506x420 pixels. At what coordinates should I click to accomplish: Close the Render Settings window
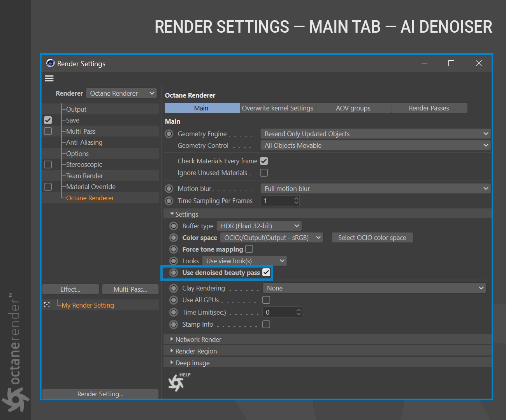479,63
